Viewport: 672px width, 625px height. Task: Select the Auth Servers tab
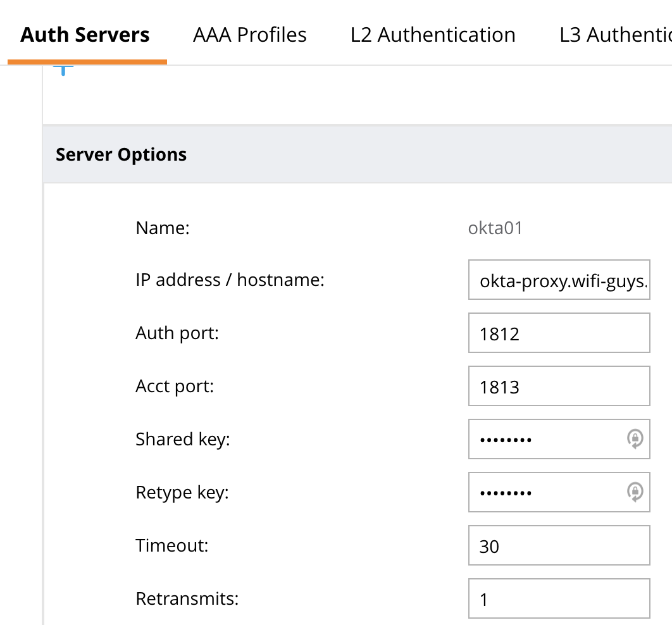pyautogui.click(x=85, y=35)
